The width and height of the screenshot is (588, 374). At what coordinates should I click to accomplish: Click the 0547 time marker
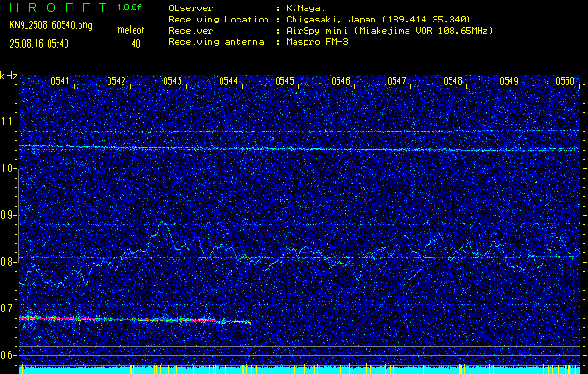[396, 81]
